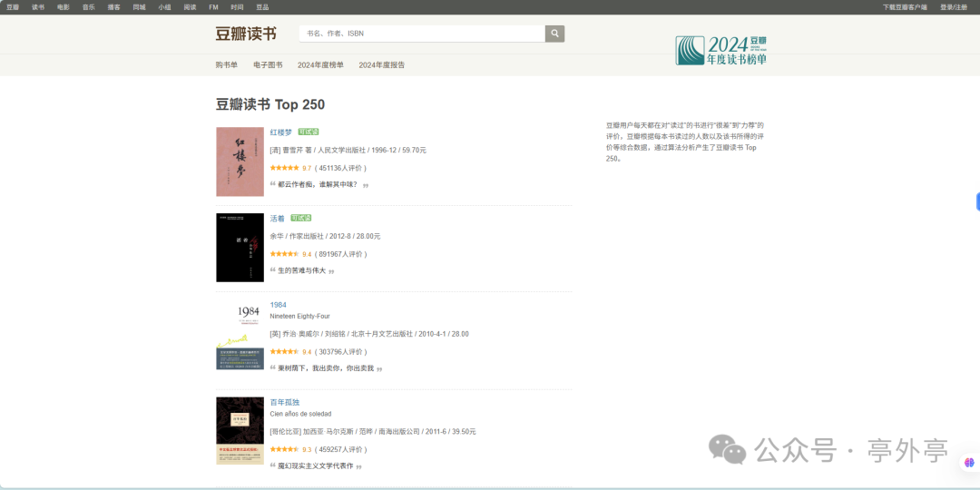Viewport: 980px width, 490px height.
Task: Click the 1984 book cover thumbnail
Action: pos(240,334)
